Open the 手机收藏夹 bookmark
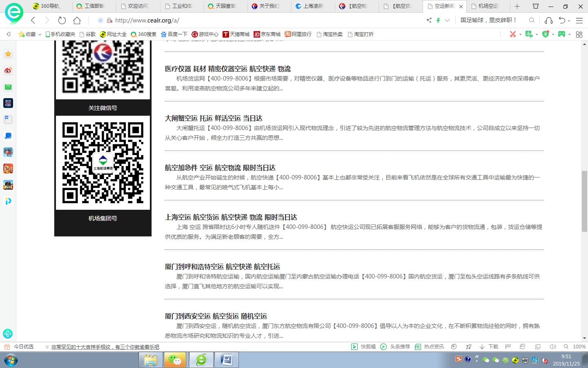 pyautogui.click(x=60, y=34)
